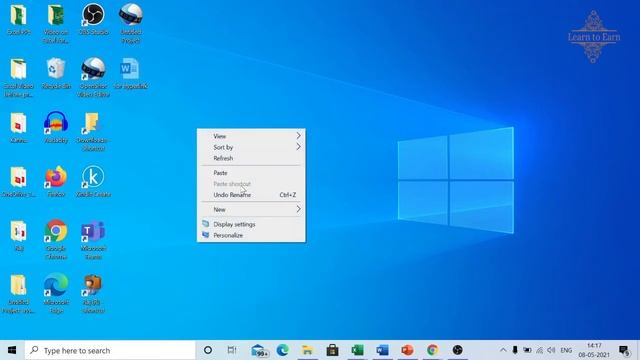Switch to Excel in the taskbar
The height and width of the screenshot is (360, 640).
pyautogui.click(x=358, y=350)
